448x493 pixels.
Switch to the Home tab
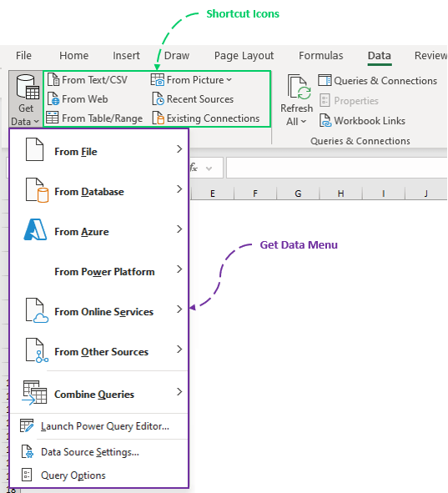(x=74, y=55)
